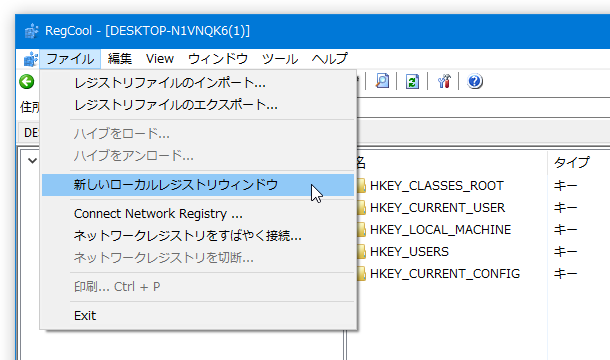Open the ウィンドウ menu
This screenshot has width=610, height=360.
218,59
